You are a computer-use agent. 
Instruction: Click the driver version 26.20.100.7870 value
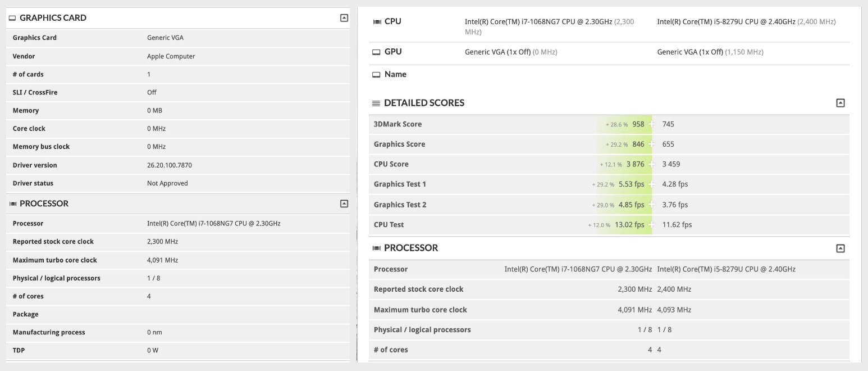(170, 165)
